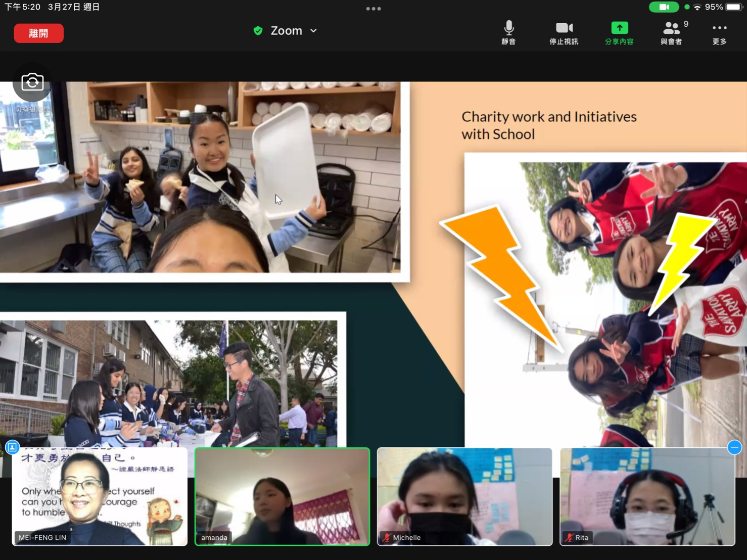This screenshot has height=560, width=747.
Task: Tap the green camera recording indicator
Action: (x=664, y=7)
